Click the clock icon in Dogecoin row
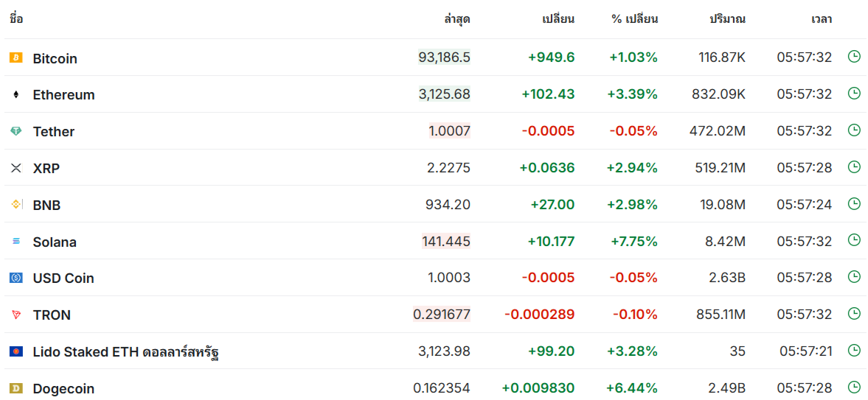The width and height of the screenshot is (868, 400). pos(854,387)
